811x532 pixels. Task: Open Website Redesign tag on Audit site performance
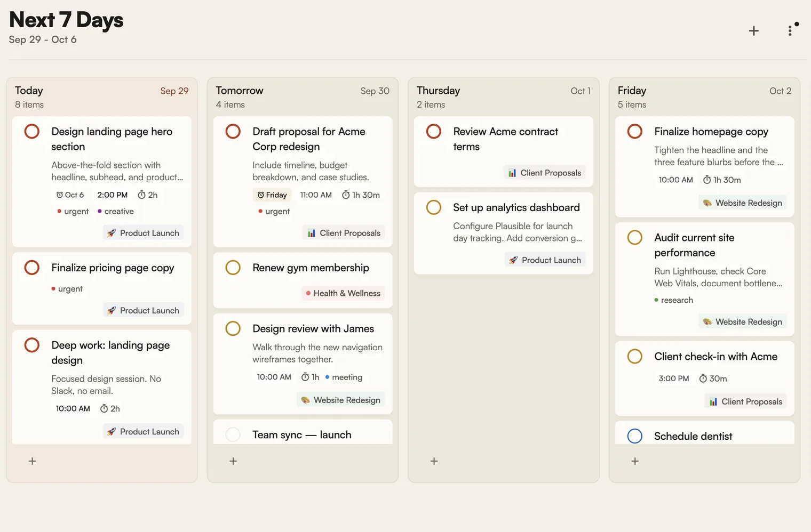(742, 321)
